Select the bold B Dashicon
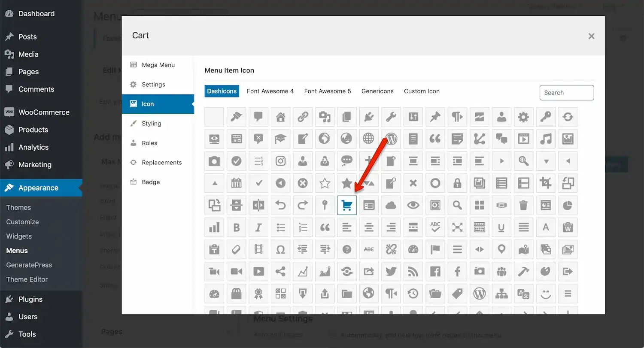 236,227
